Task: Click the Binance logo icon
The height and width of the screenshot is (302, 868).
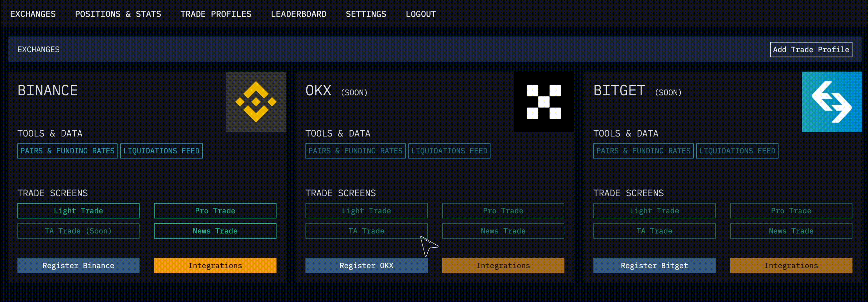Action: [256, 101]
